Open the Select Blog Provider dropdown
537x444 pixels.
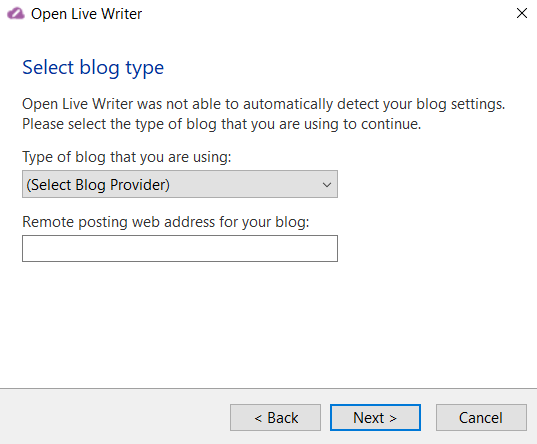(180, 184)
